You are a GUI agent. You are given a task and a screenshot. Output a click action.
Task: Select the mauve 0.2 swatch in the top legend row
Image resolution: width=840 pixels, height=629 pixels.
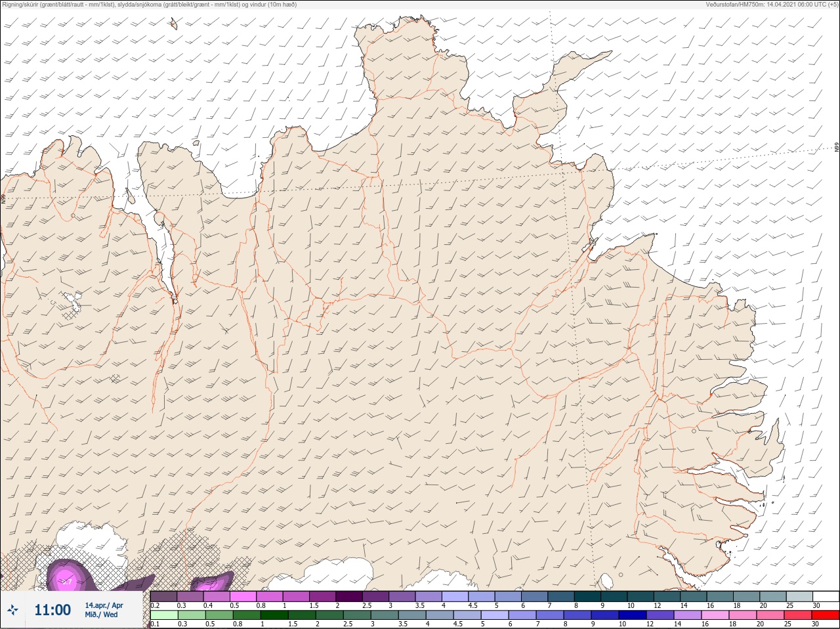click(163, 596)
